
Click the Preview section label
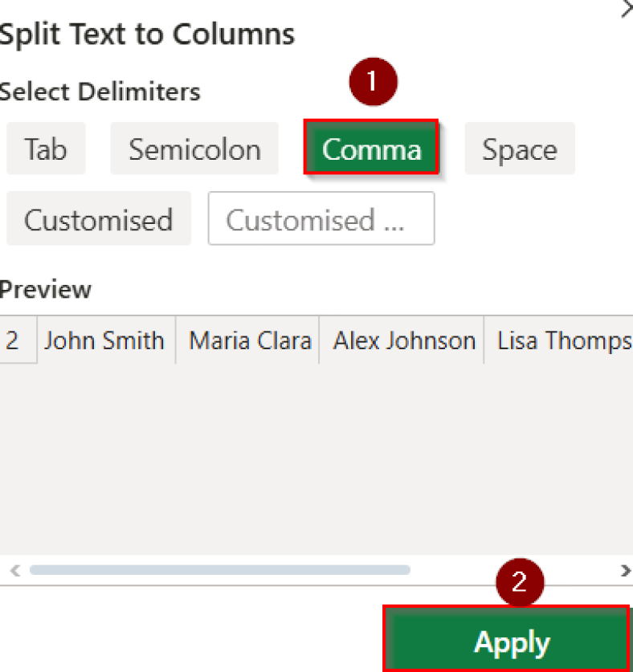coord(44,290)
